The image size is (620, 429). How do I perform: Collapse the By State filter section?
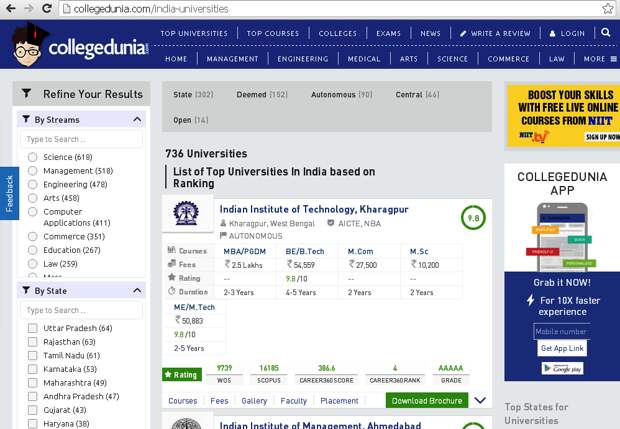point(137,291)
